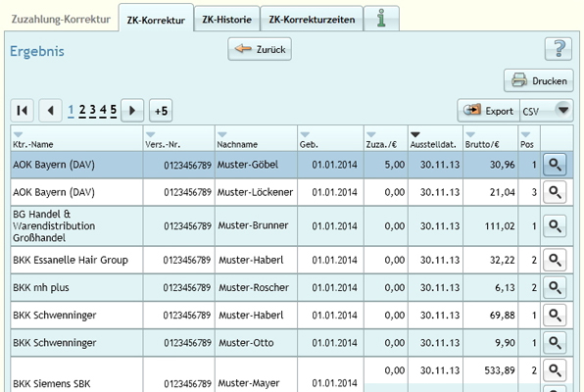
Task: Click the Brutto value 111,02
Action: [x=500, y=225]
